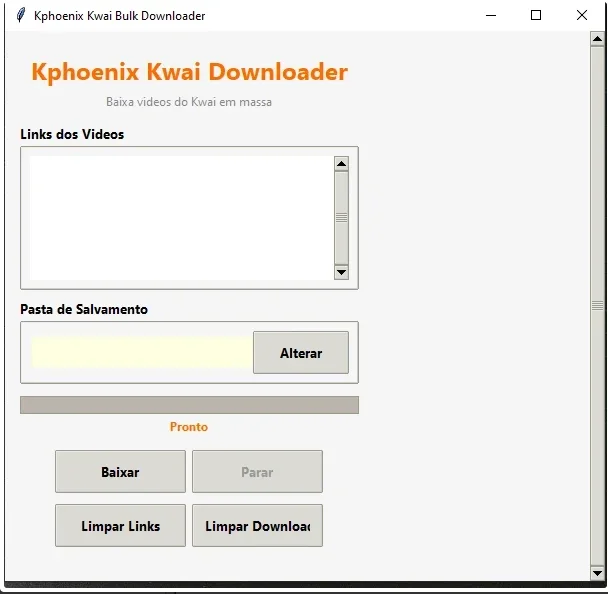Minimize the Kphoenix Kwai Bulk Downloader window
Viewport: 608px width, 594px height.
(491, 16)
